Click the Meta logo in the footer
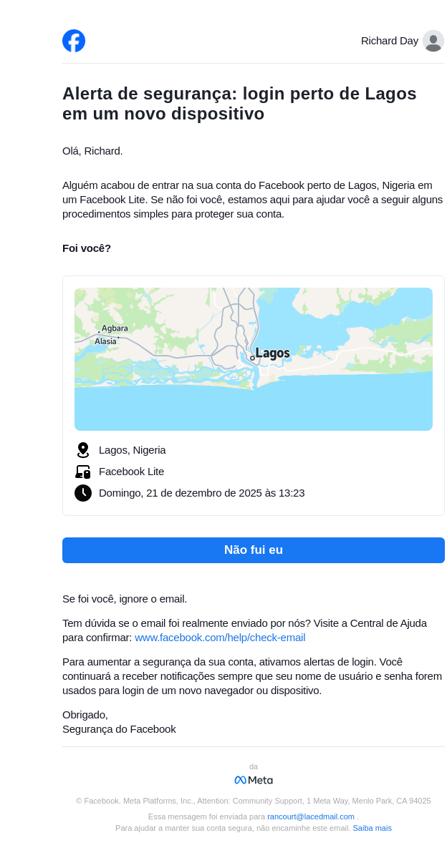The height and width of the screenshot is (868, 447). [254, 780]
